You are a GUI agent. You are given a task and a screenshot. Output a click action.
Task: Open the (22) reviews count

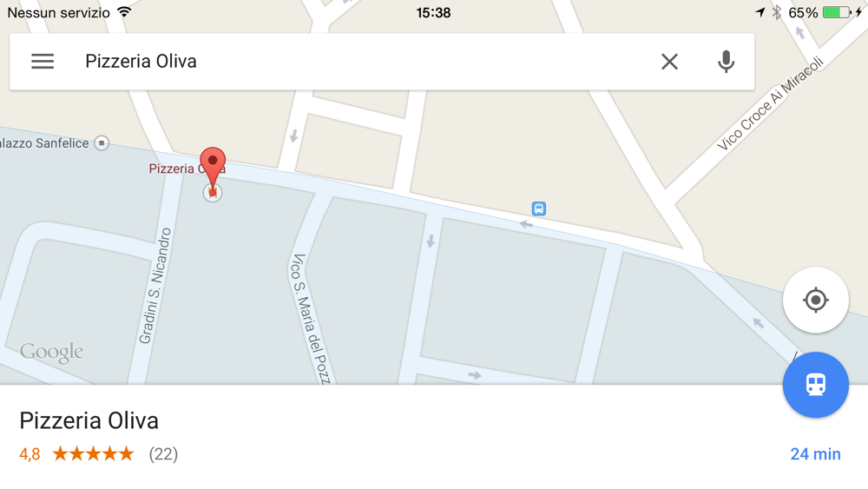coord(163,454)
